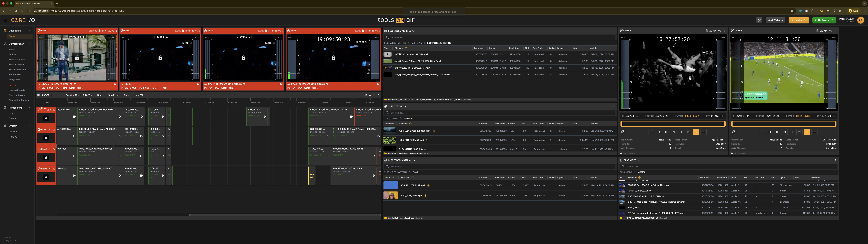The width and height of the screenshot is (868, 244).
Task: Select 1080i25_Countdown_SP_BITC.mxf thumbnail
Action: point(388,54)
